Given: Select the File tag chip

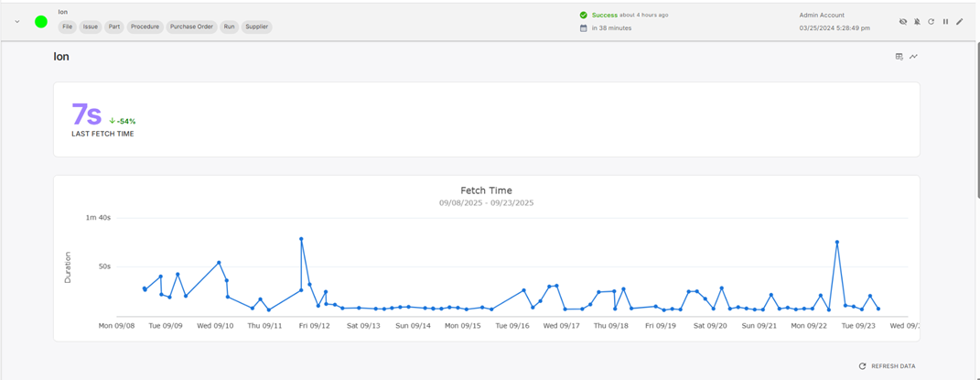Looking at the screenshot, I should point(68,27).
